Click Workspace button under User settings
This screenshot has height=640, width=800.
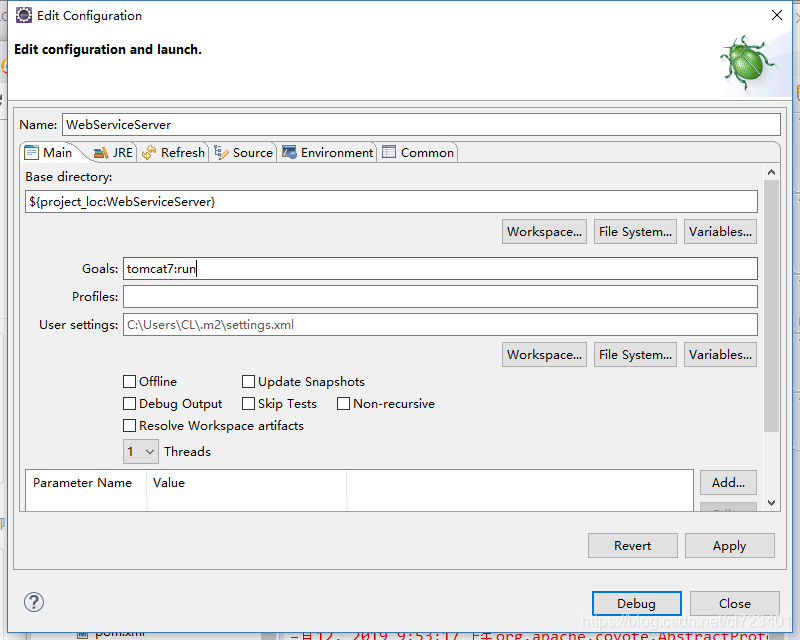point(544,355)
